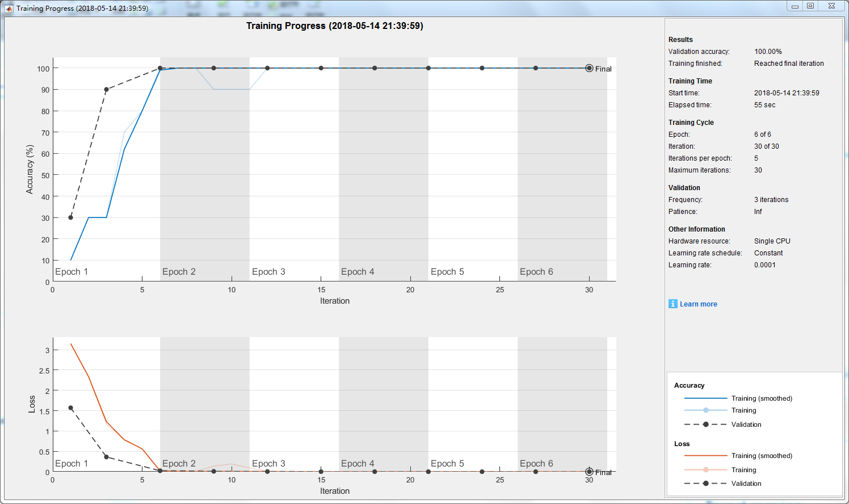Click Epoch 4 label in the accuracy plot
Viewport: 849px width, 504px height.
pos(358,272)
